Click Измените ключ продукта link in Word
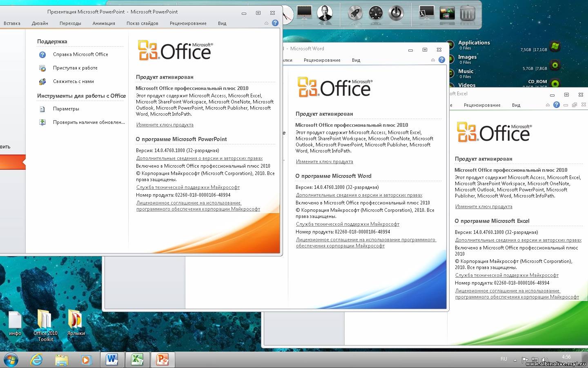The width and height of the screenshot is (588, 368). click(325, 162)
